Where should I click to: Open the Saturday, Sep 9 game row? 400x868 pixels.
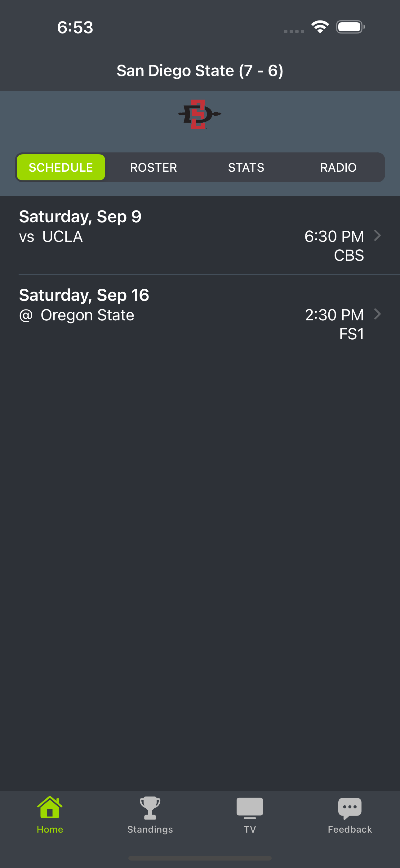pos(200,236)
